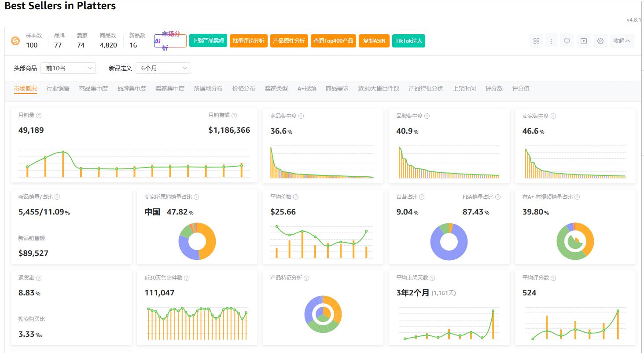Screen dimensions: 644x353
Task: Click the orange plugin logo icon
Action: [15, 40]
